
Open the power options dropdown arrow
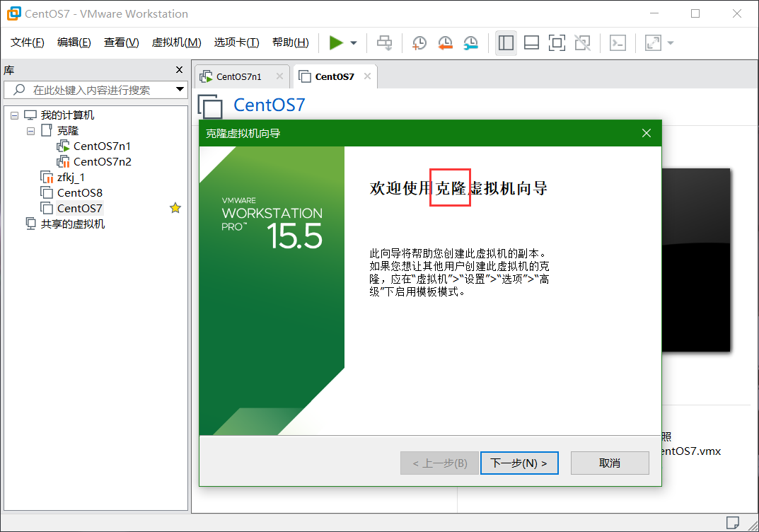[x=354, y=42]
